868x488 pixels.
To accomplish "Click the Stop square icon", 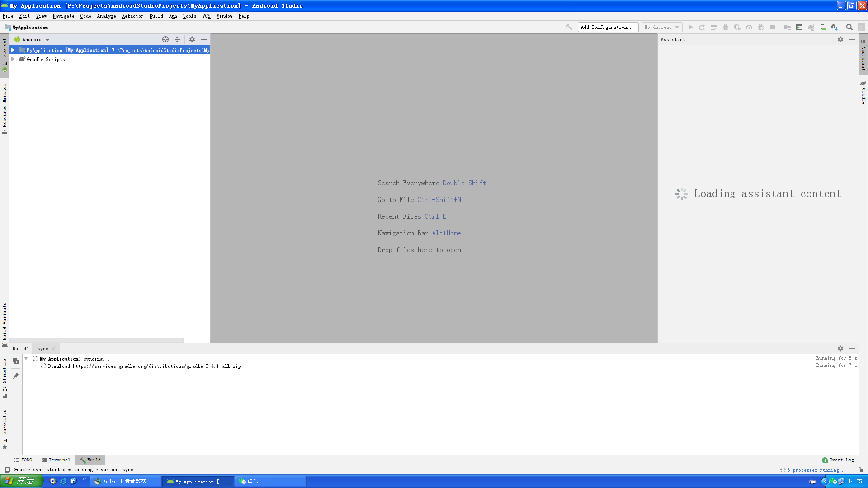I will click(773, 27).
